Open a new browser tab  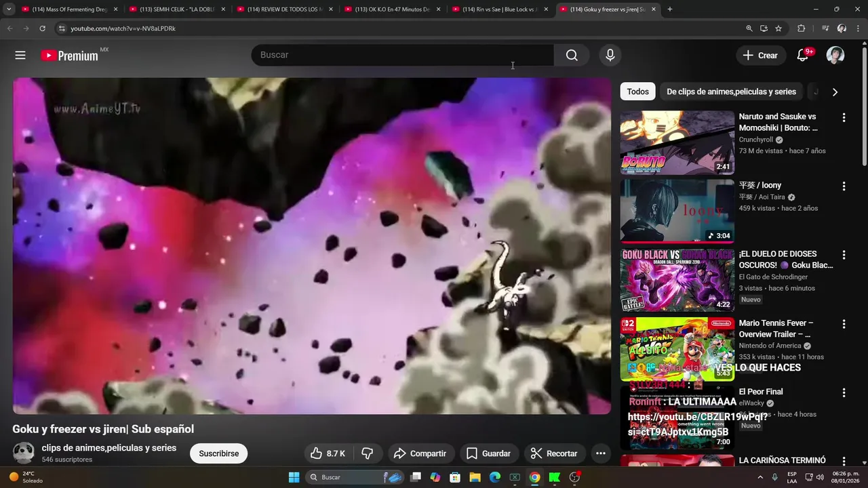(x=670, y=9)
